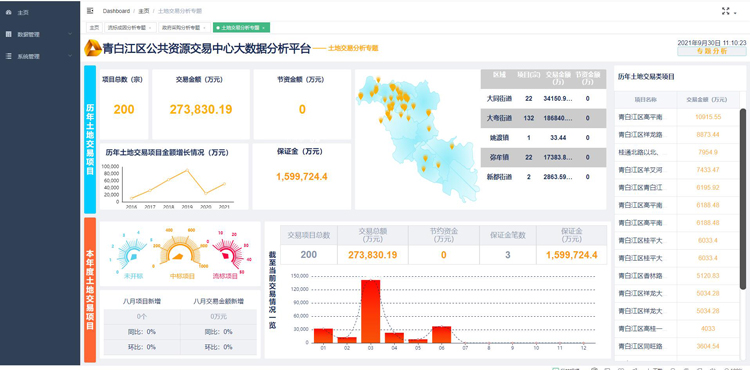The width and height of the screenshot is (750, 370).
Task: Click the fullscreen icon at the top right
Action: click(726, 11)
